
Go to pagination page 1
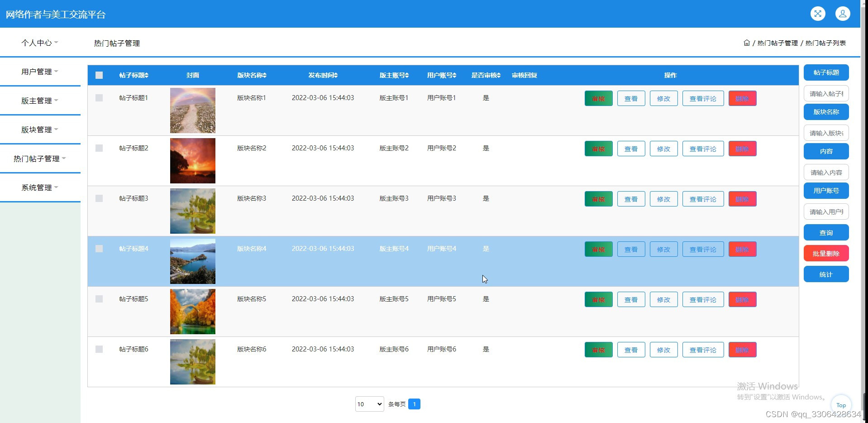(x=414, y=404)
